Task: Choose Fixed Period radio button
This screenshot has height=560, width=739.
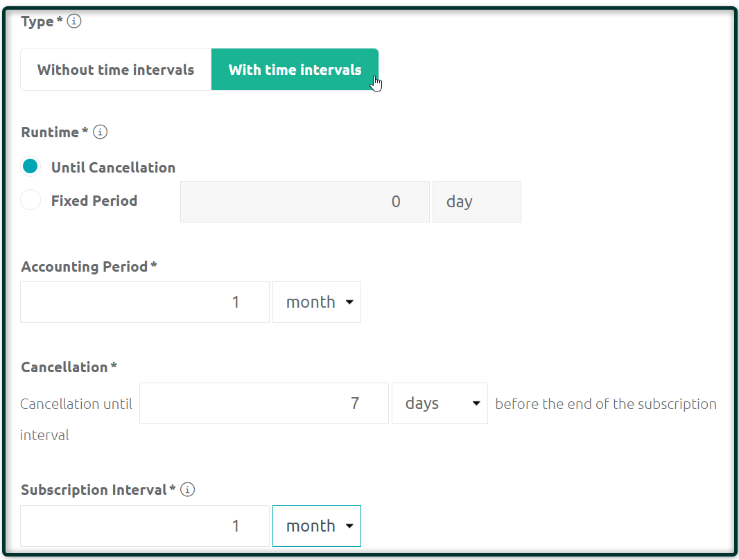Action: 31,200
